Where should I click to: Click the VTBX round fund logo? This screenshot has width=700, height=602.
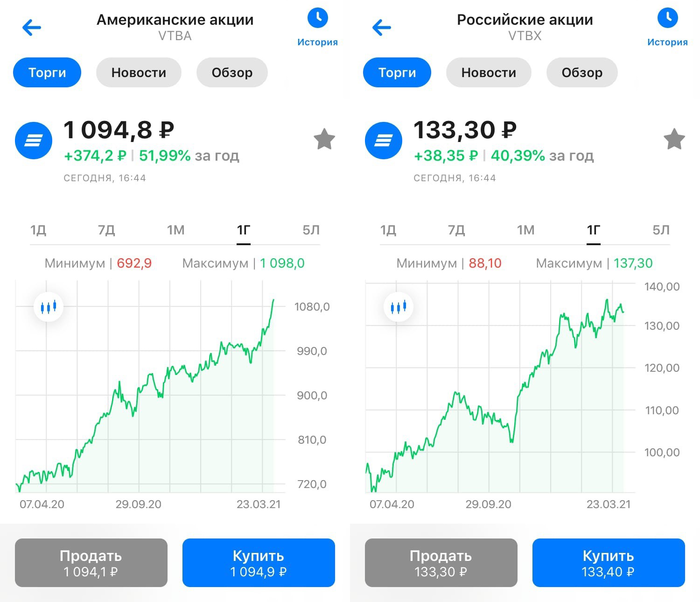point(383,142)
